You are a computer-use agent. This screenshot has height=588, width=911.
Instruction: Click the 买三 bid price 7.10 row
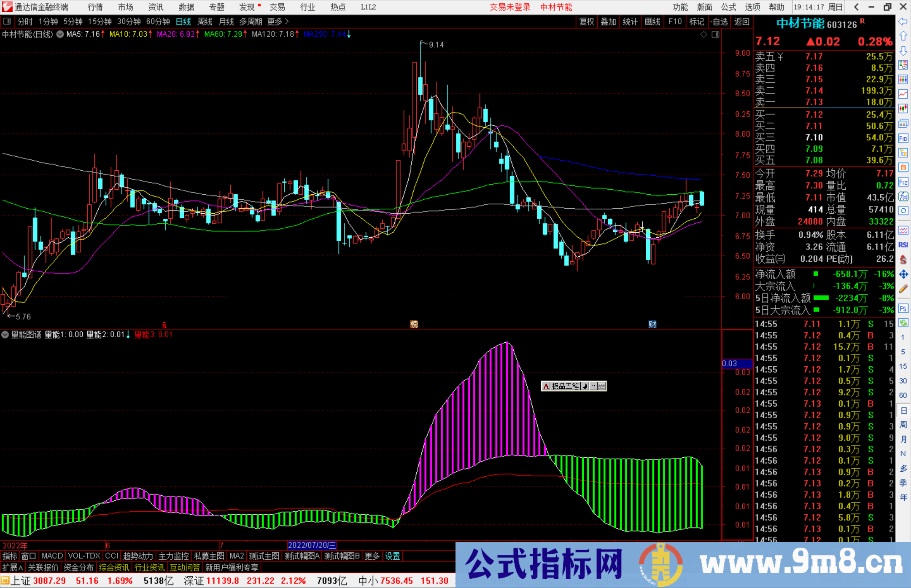[x=814, y=137]
